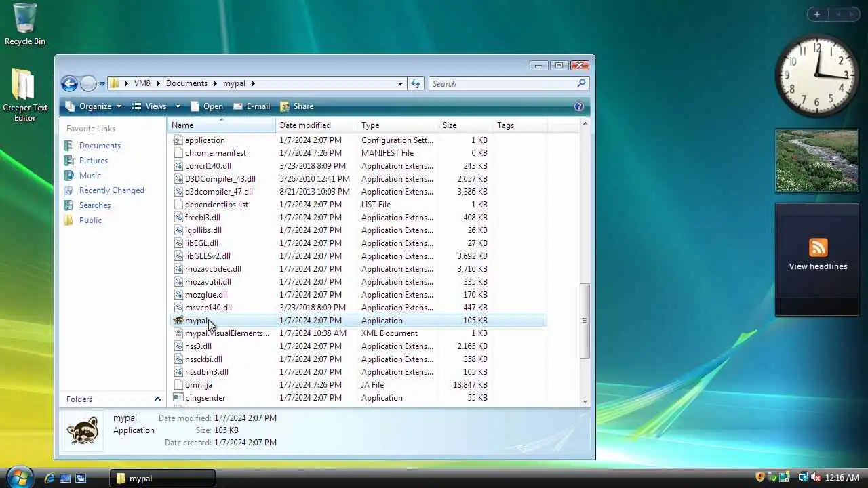Expand arrow after Documents breadcrumb
Screen dimensions: 868x488
click(x=216, y=83)
